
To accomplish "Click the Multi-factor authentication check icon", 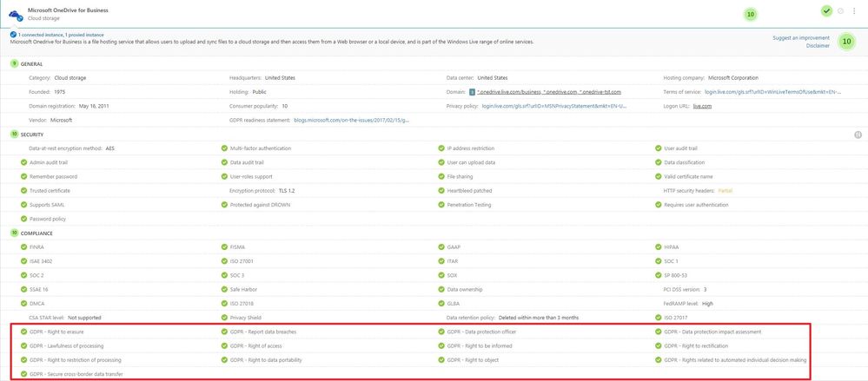I will point(224,148).
